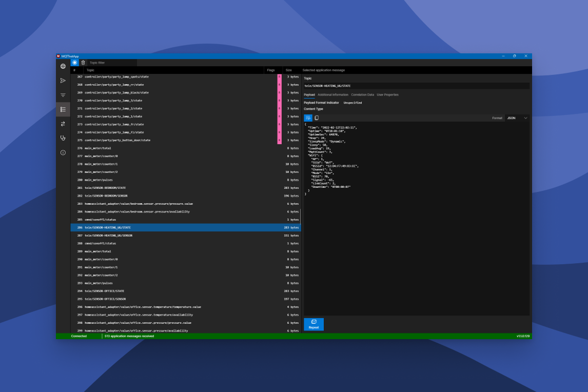
Task: Open the info page from the sidebar
Action: click(x=63, y=152)
